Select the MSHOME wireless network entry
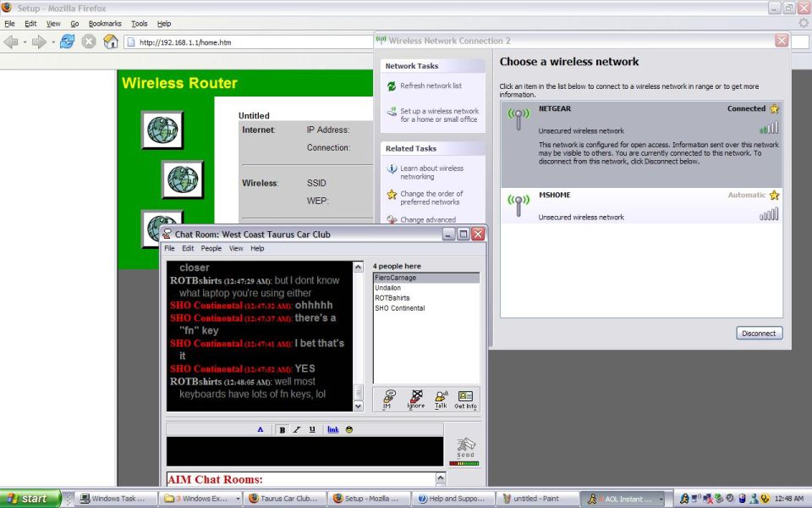The width and height of the screenshot is (812, 508). pyautogui.click(x=642, y=206)
